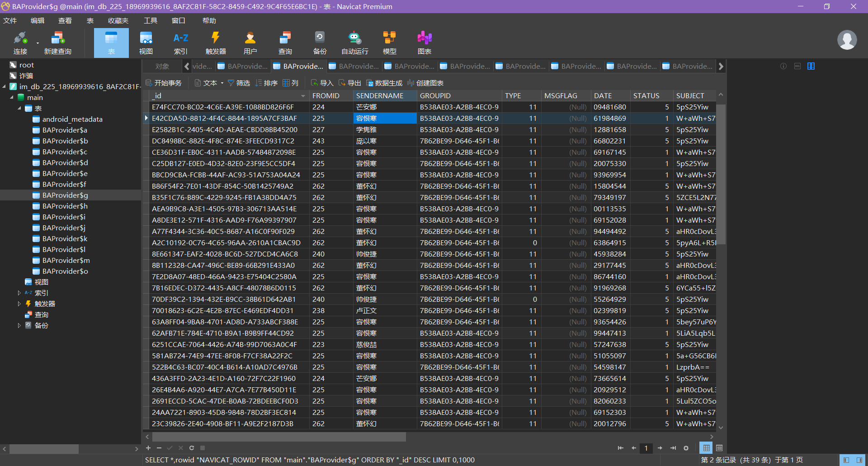Click the Import button
The height and width of the screenshot is (466, 868).
click(322, 83)
